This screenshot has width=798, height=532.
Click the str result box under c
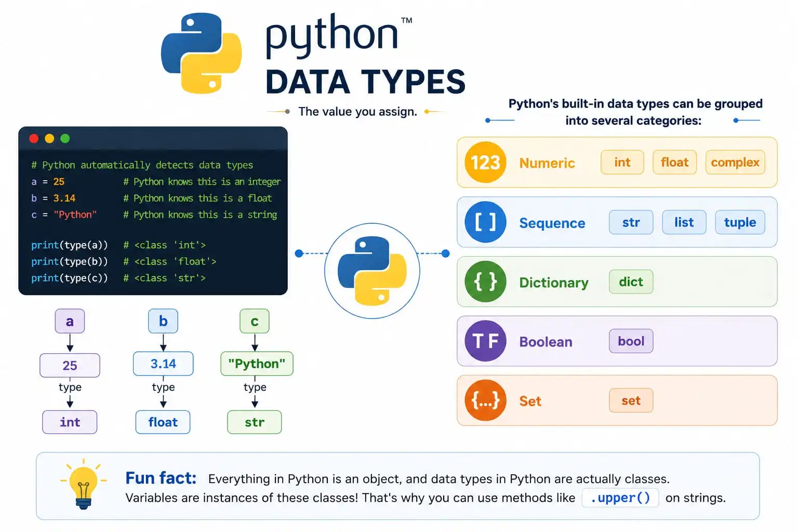[255, 422]
